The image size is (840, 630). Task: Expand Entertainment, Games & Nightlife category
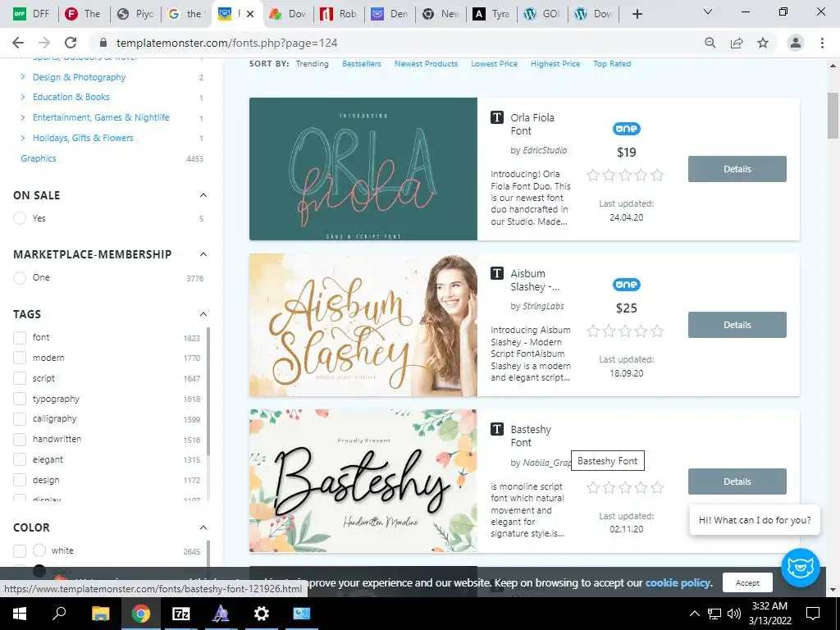tap(22, 117)
